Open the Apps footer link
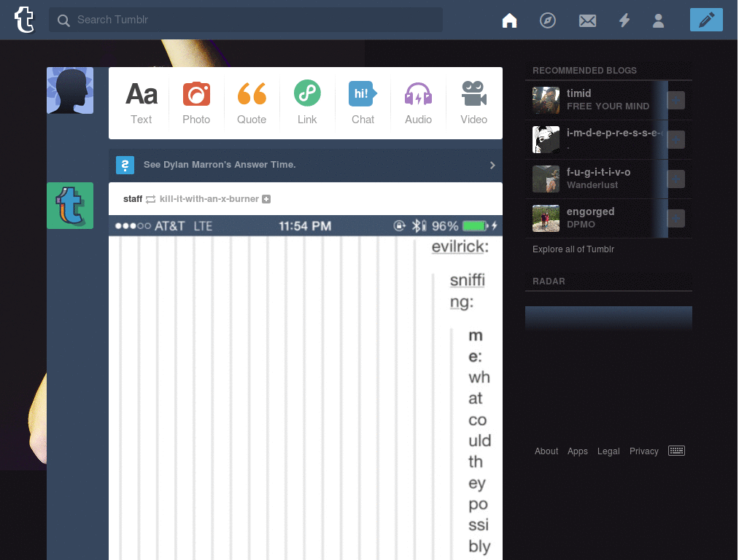Viewport: 747px width, 560px height. pyautogui.click(x=578, y=451)
